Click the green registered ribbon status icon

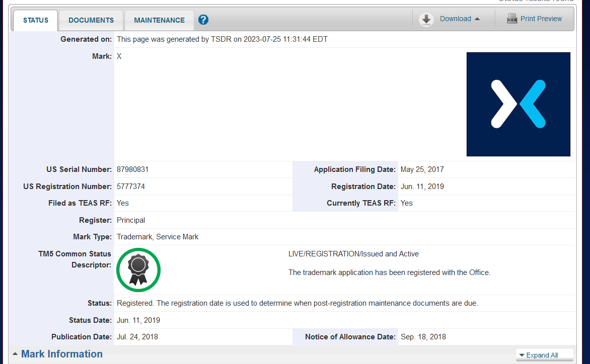coord(138,270)
